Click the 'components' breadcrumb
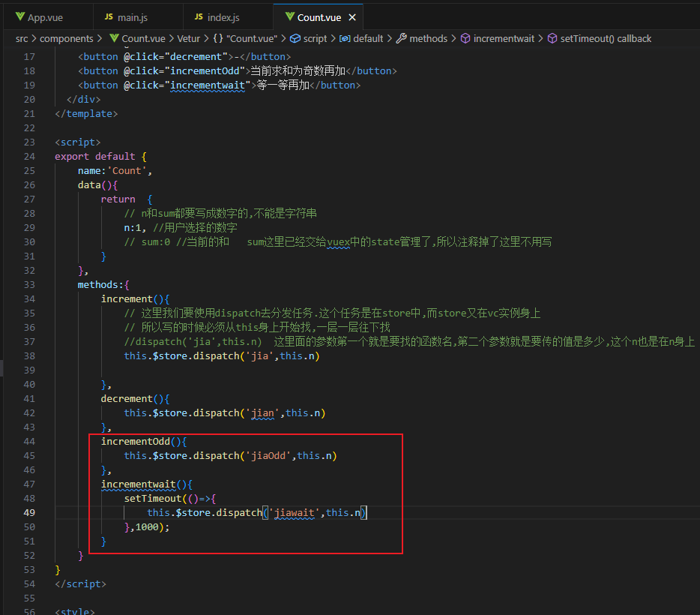This screenshot has height=615, width=700. point(67,39)
